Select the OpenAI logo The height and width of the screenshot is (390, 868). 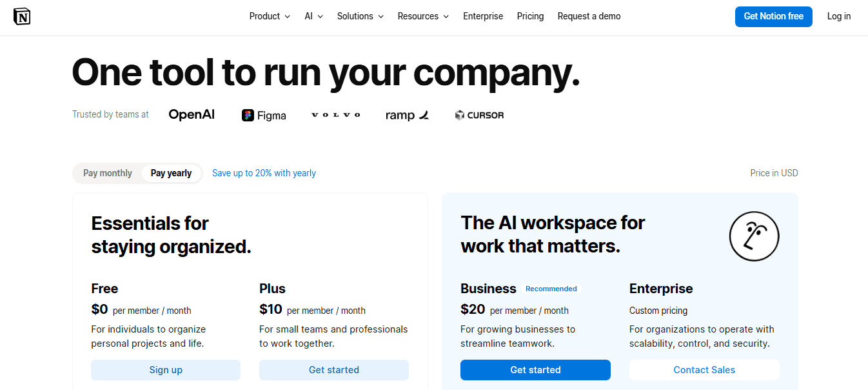tap(192, 114)
